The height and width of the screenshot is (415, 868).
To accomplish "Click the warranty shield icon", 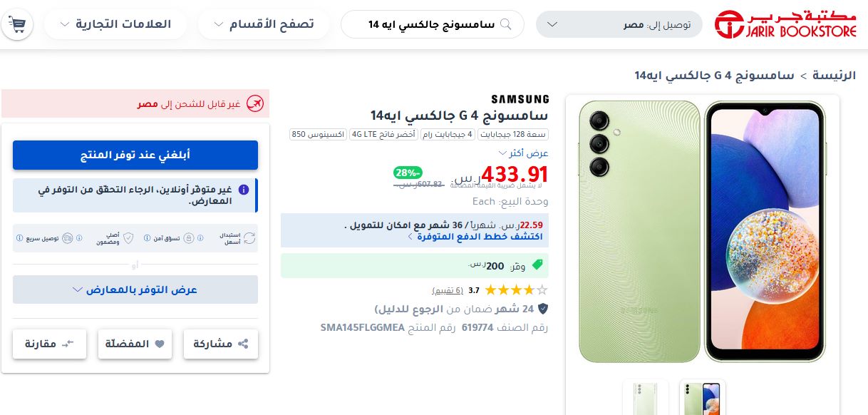I will click(542, 309).
